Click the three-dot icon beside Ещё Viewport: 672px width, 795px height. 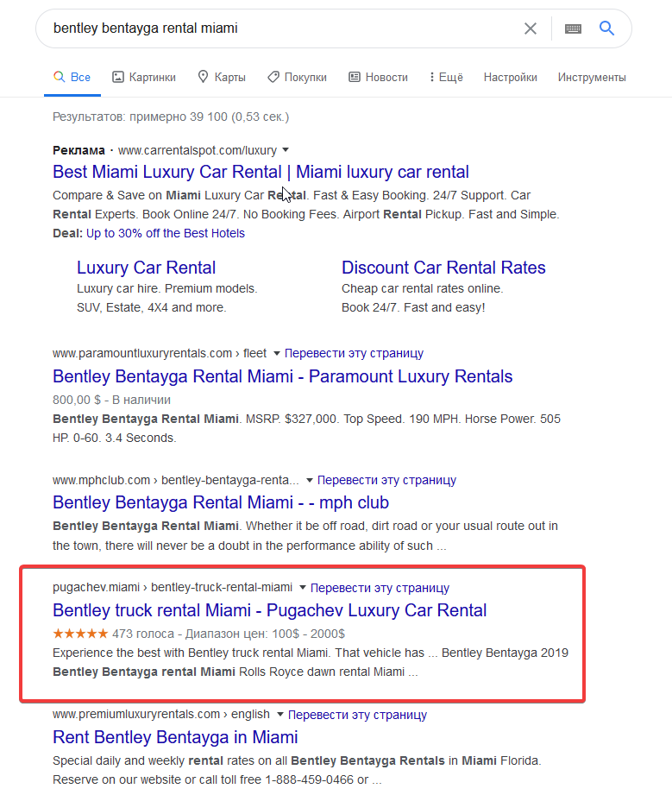point(432,77)
